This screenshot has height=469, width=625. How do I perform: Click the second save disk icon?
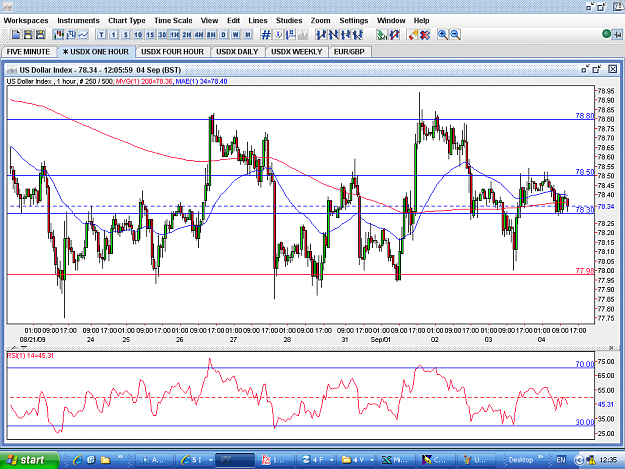40,35
